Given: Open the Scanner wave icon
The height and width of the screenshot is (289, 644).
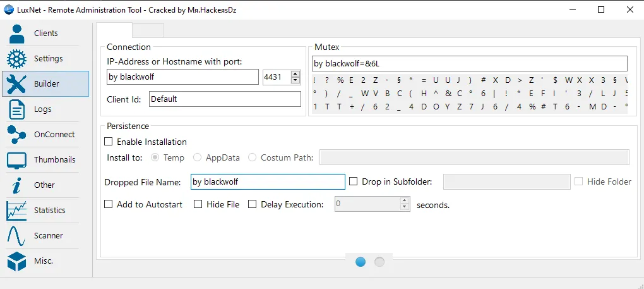Looking at the screenshot, I should click(17, 236).
